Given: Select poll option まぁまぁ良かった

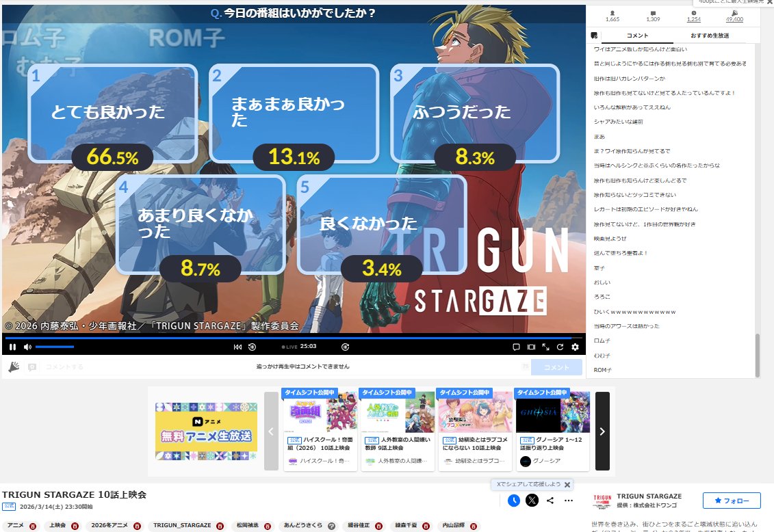Looking at the screenshot, I should pyautogui.click(x=294, y=114).
